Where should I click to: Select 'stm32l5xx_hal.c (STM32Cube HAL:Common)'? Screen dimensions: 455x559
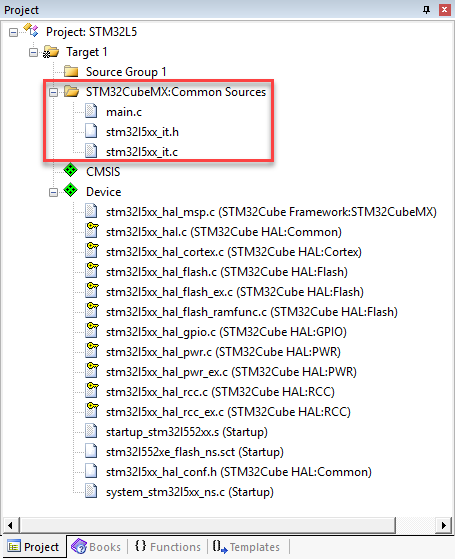224,232
